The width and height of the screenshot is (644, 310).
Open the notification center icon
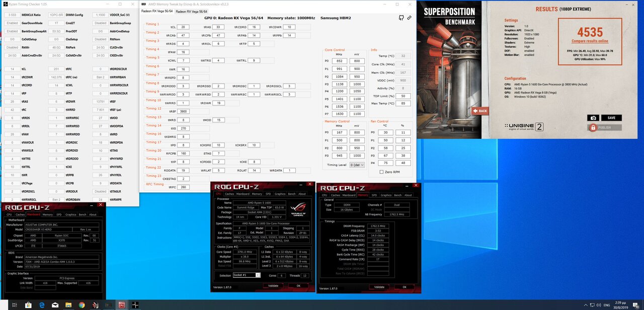[637, 305]
